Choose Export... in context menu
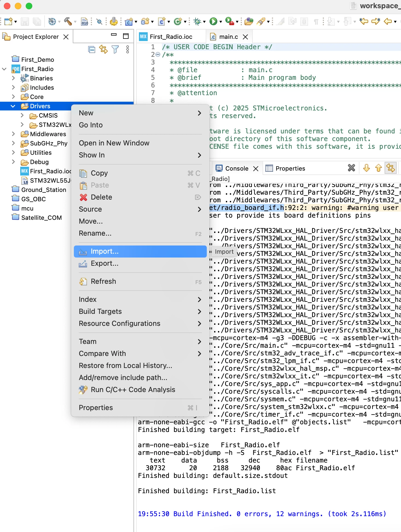The width and height of the screenshot is (401, 532). (140, 263)
